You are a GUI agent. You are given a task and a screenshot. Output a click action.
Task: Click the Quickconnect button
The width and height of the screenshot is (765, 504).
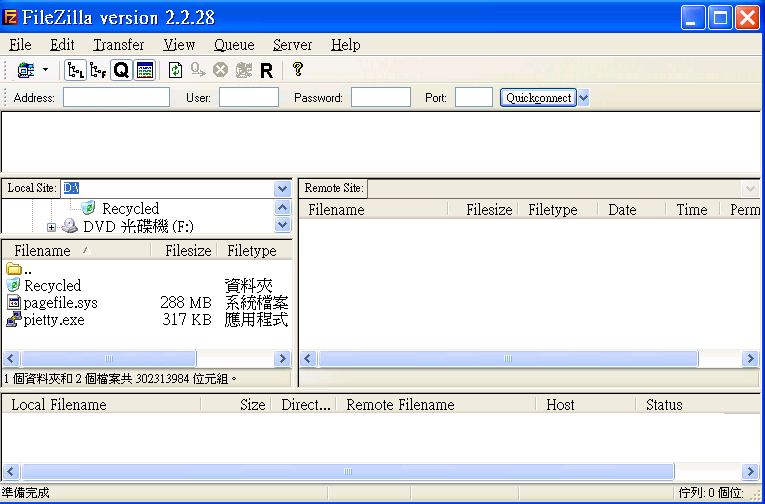tap(538, 98)
